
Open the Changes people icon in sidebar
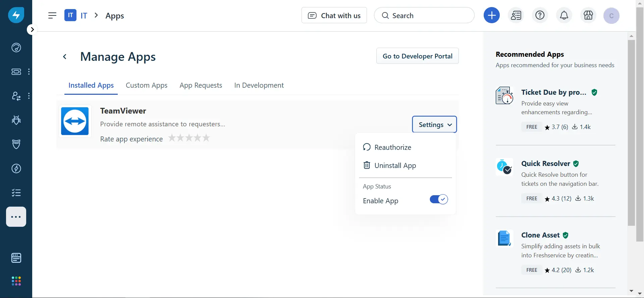coord(16,96)
